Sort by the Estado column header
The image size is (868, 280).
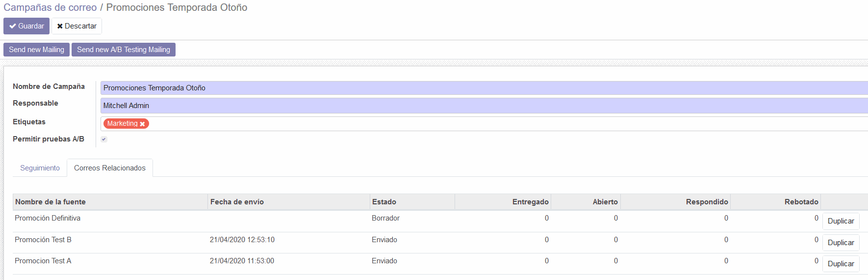point(384,202)
